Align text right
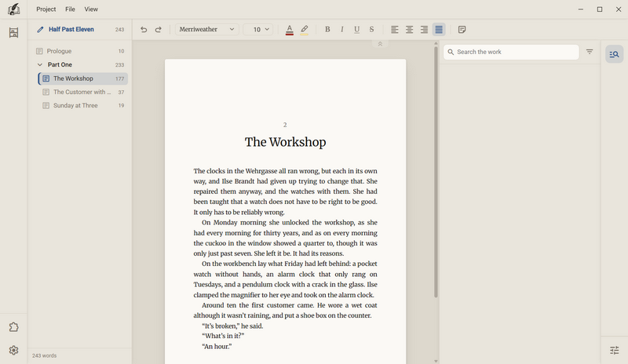 click(x=424, y=29)
